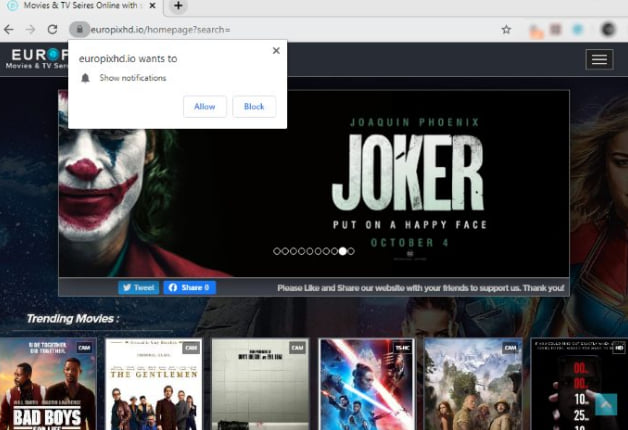The height and width of the screenshot is (430, 628).
Task: Click the Twitter Tweet button
Action: click(x=139, y=287)
